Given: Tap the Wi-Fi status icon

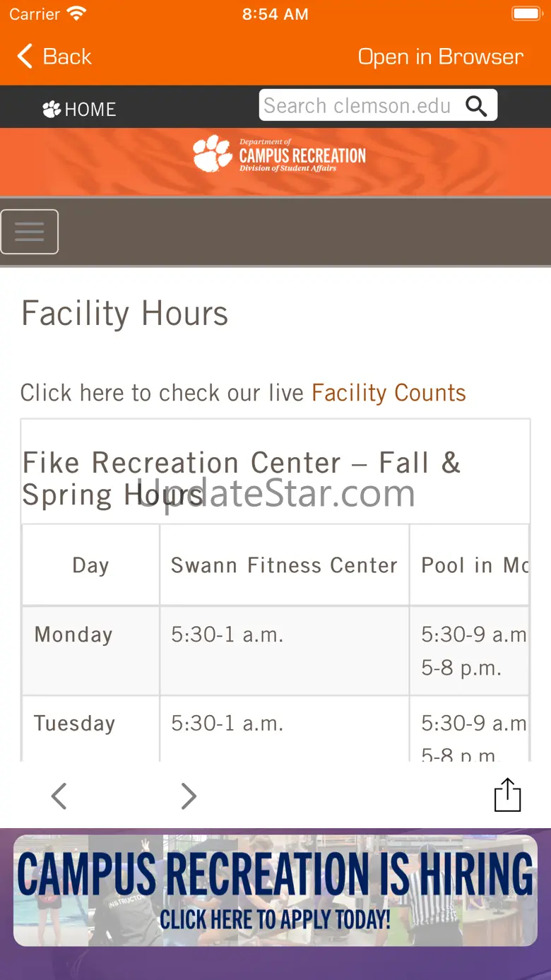Looking at the screenshot, I should click(76, 13).
